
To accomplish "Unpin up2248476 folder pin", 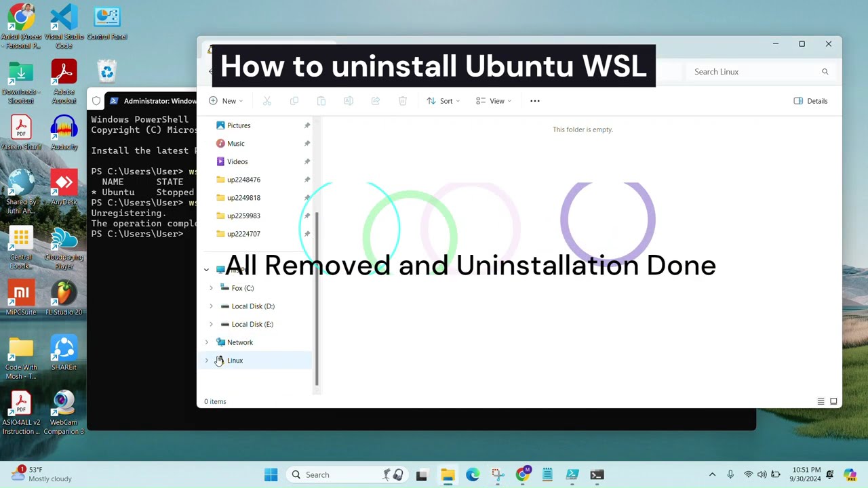I will pyautogui.click(x=307, y=180).
